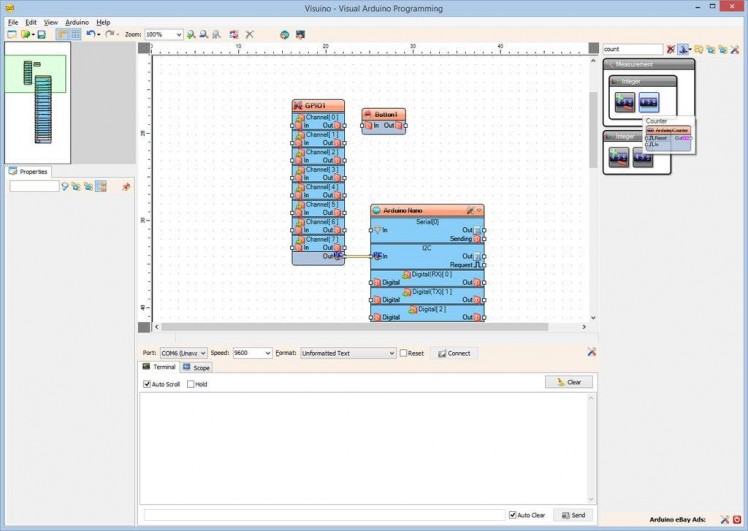Select the Counter component in palette

click(649, 102)
